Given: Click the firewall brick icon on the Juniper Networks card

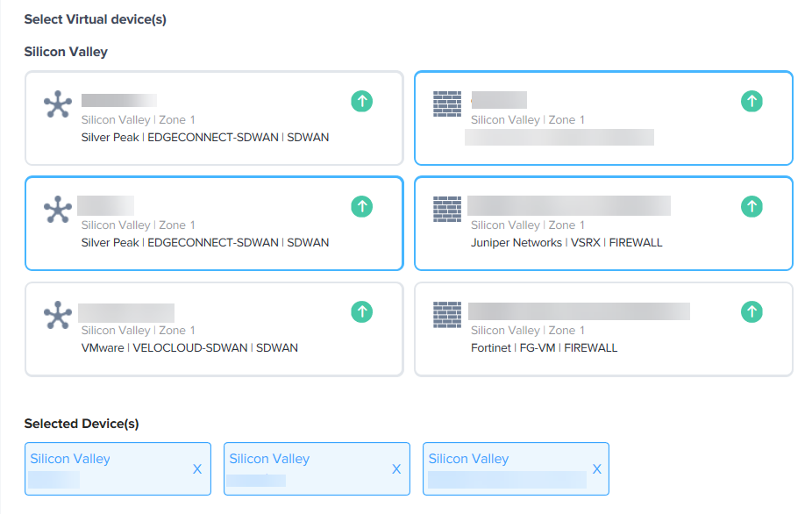Looking at the screenshot, I should [447, 210].
